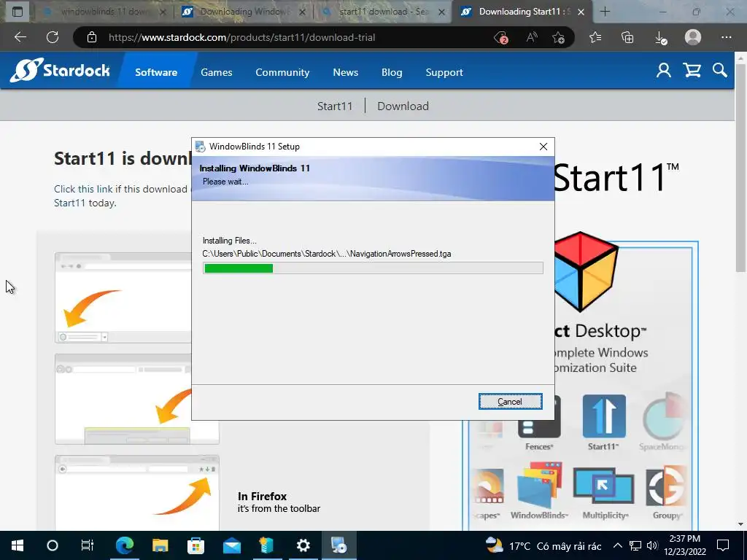
Task: Click the Stardock logo
Action: [x=61, y=71]
